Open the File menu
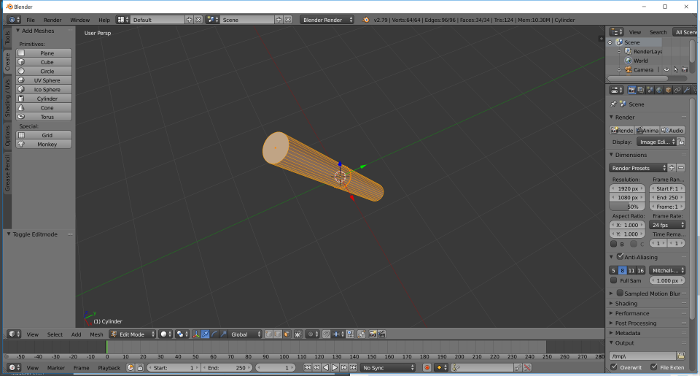 click(30, 20)
